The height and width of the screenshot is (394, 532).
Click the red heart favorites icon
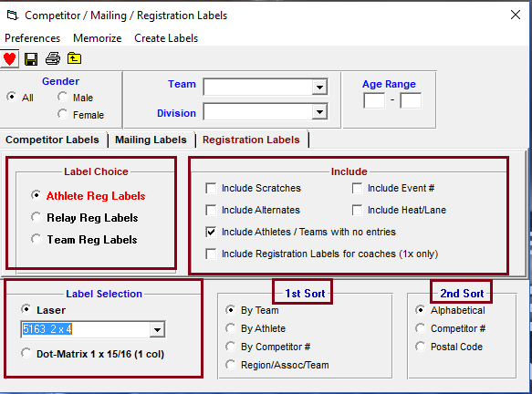9,59
